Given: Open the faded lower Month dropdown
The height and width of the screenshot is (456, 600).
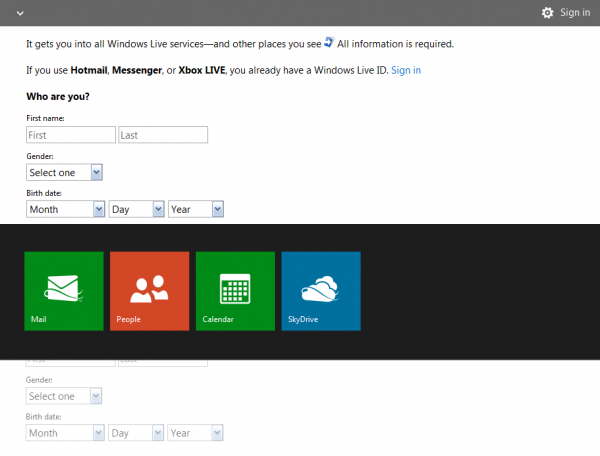Looking at the screenshot, I should [x=65, y=433].
